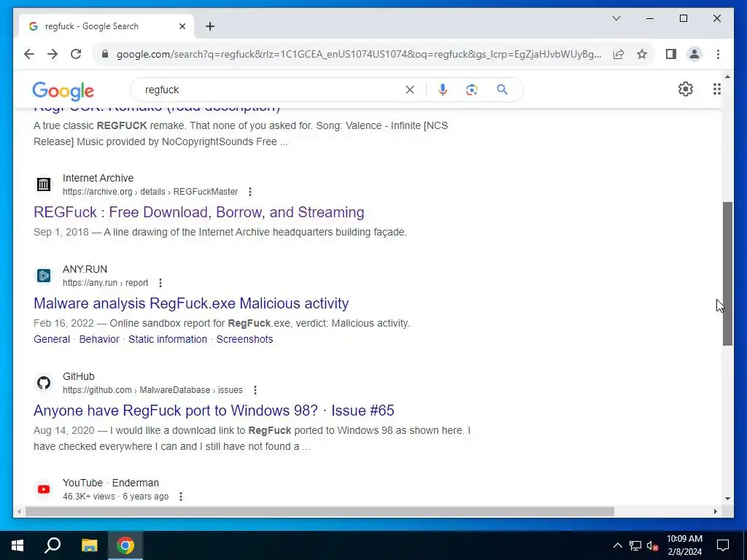Open the notification center
This screenshot has height=560, width=747.
tap(723, 545)
